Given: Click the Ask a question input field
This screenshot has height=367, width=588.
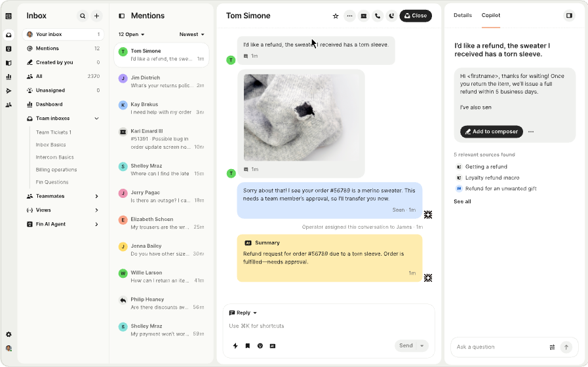Looking at the screenshot, I should tap(498, 347).
